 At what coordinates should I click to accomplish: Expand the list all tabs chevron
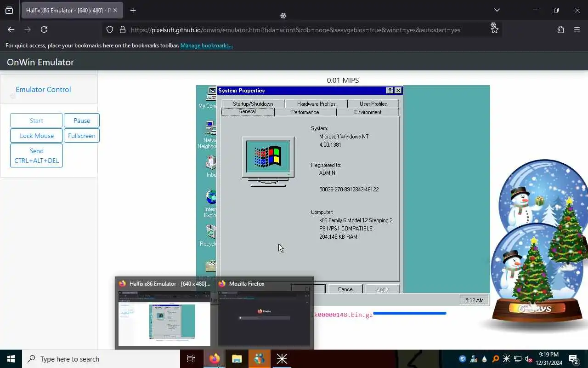pos(497,10)
